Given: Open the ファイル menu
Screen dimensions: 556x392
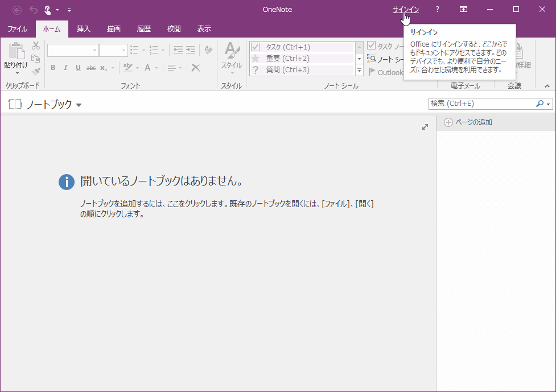Looking at the screenshot, I should [17, 28].
